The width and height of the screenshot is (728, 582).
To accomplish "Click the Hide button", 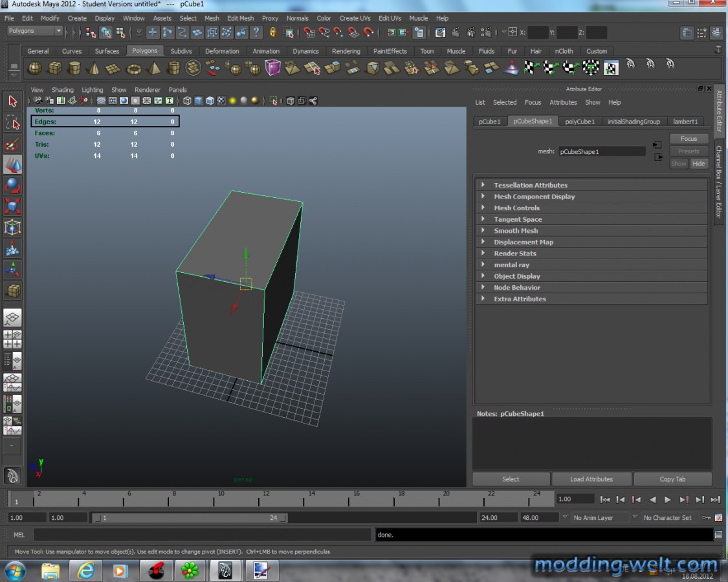I will [698, 164].
